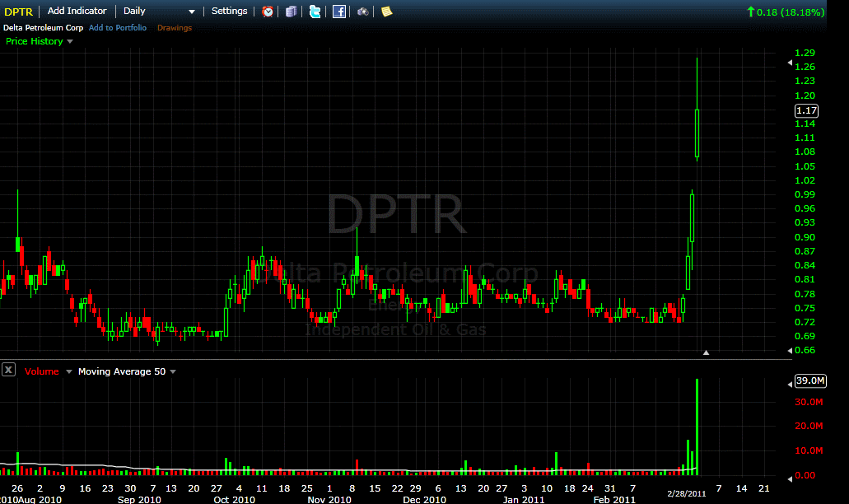Click the volume scale arrow near 39.0M
This screenshot has height=504, width=849.
tap(790, 385)
